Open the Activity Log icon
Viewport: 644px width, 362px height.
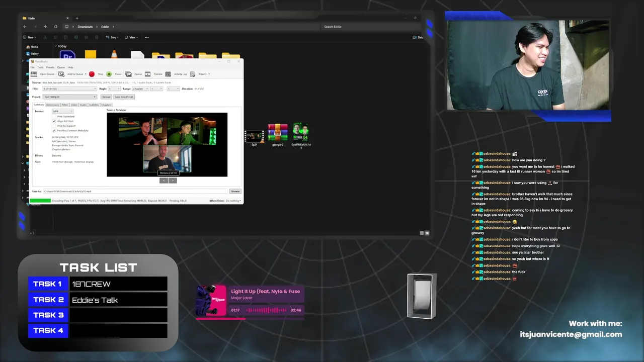coord(168,74)
